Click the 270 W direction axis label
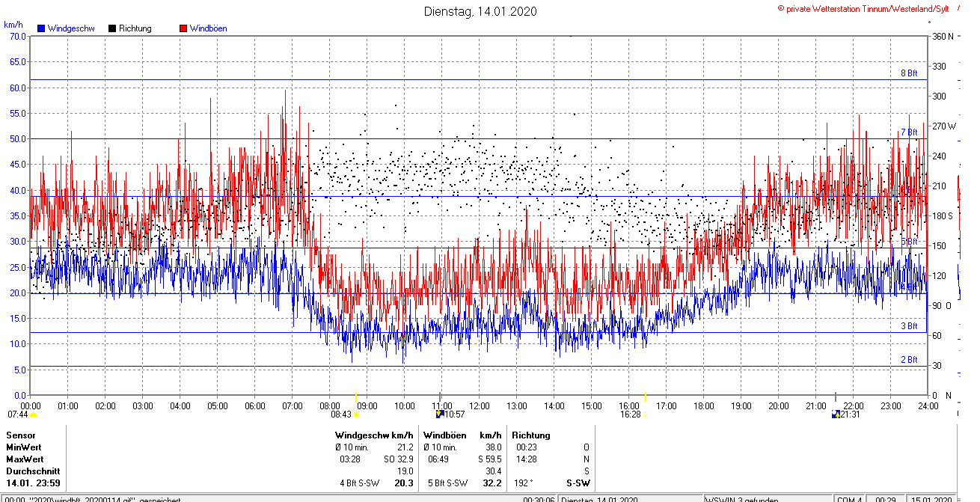 943,126
